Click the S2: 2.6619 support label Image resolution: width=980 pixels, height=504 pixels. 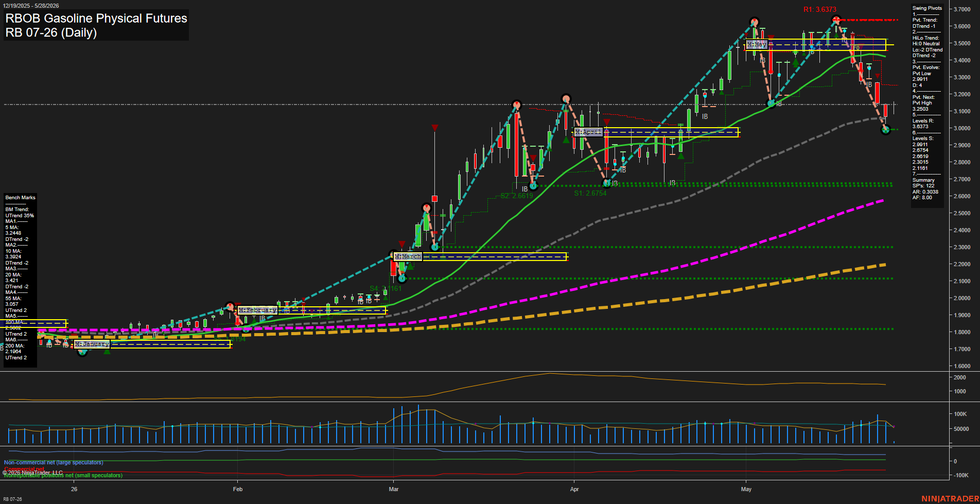[x=517, y=196]
